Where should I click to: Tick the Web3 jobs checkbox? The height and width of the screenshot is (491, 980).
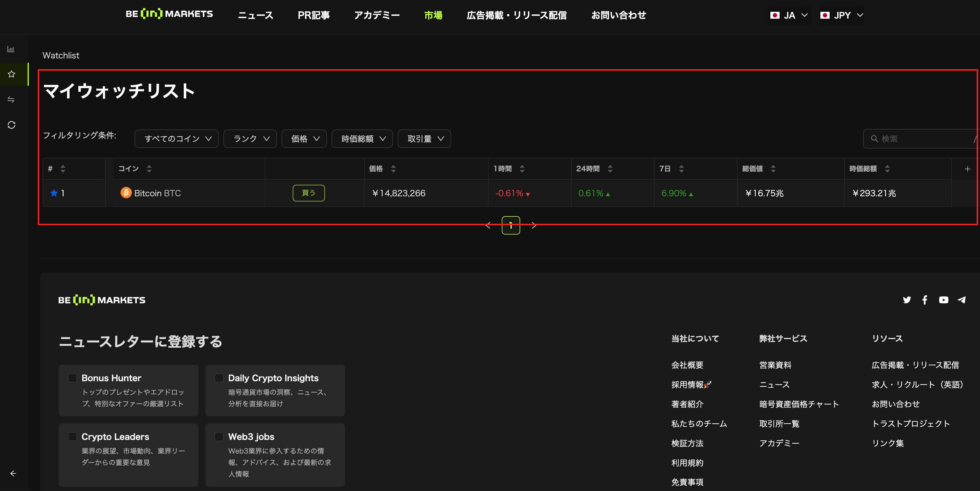coord(219,436)
